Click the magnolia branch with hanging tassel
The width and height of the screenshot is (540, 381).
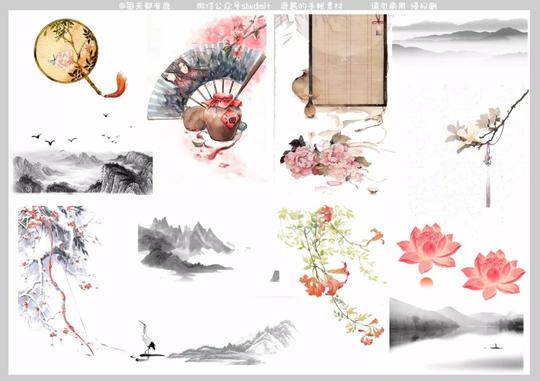click(487, 148)
